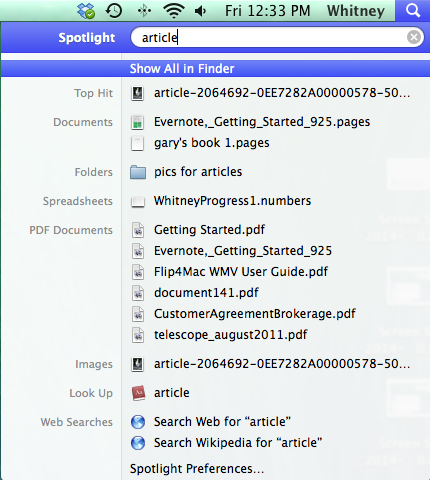Click spreadsheet icon beside WhitneyProgress1.numbers
430x480 pixels.
pos(138,201)
